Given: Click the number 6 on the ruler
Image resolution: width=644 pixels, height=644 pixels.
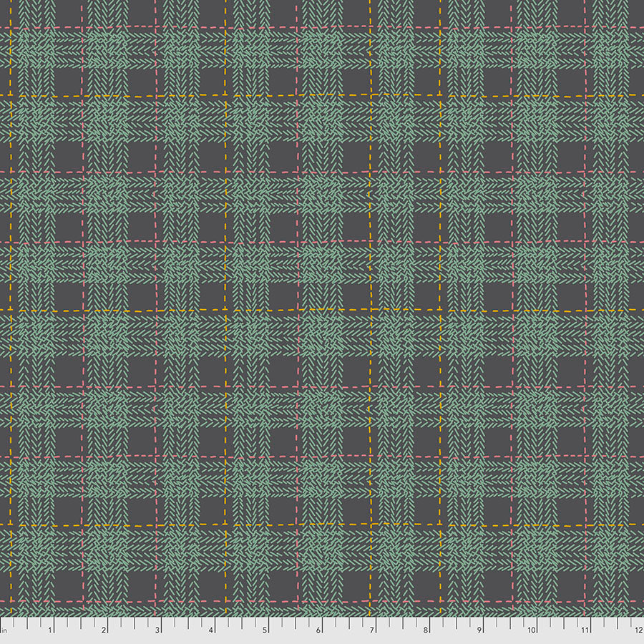Looking at the screenshot, I should (x=318, y=631).
